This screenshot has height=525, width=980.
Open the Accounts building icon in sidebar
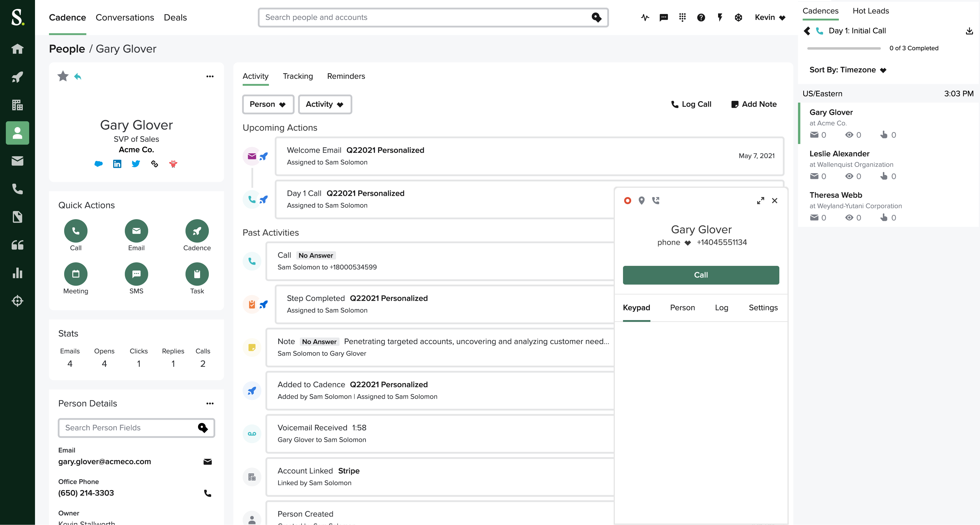pos(17,105)
